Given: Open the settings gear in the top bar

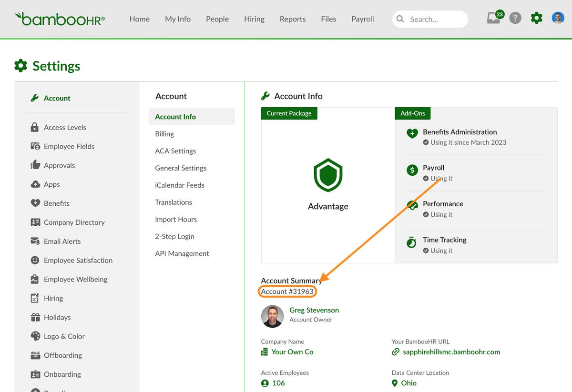Looking at the screenshot, I should tap(536, 18).
